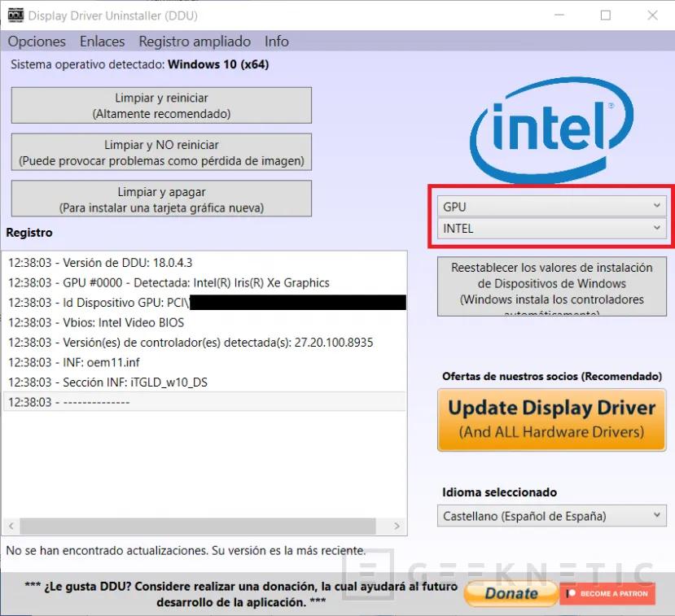Maximize the DDU window

click(x=606, y=15)
